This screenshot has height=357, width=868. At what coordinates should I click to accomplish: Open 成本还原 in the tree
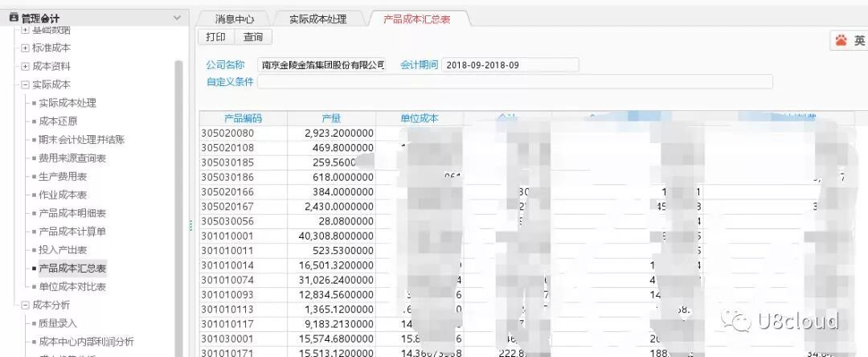coord(58,121)
